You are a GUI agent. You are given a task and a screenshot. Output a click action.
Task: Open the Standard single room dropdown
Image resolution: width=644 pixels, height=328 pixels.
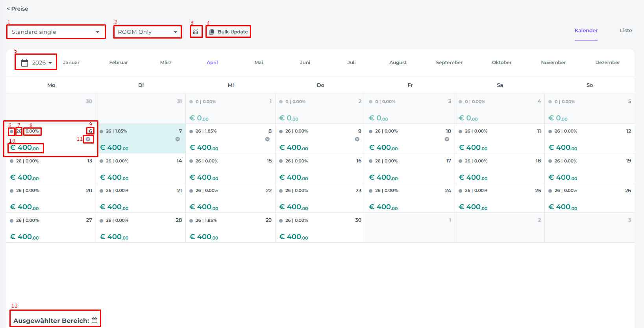(56, 32)
